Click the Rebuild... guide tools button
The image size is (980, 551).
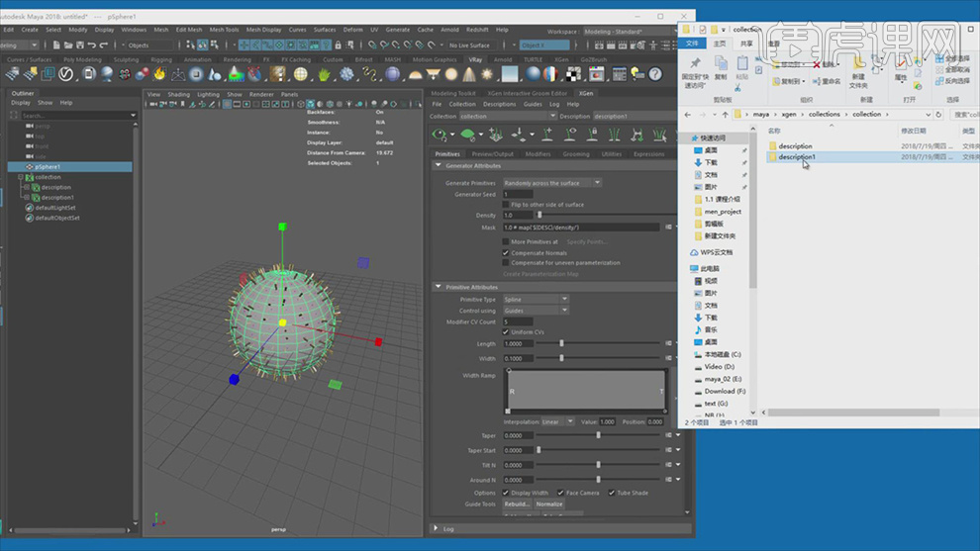point(517,504)
